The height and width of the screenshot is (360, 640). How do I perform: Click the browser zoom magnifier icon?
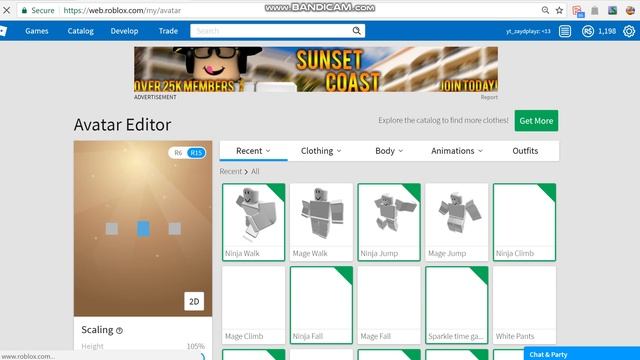(545, 10)
